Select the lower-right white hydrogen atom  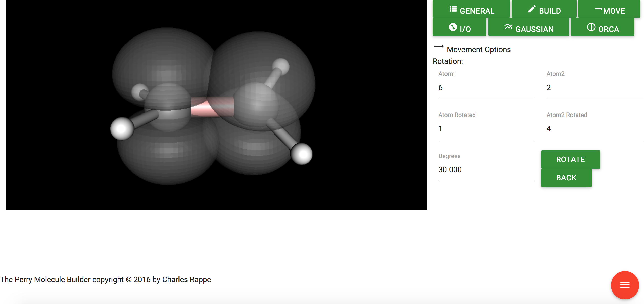point(301,154)
